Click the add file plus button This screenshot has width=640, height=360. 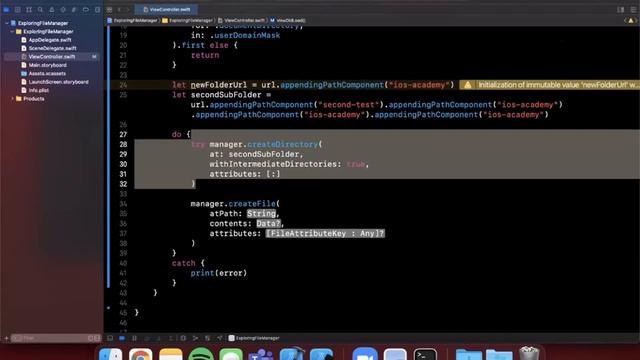pos(6,338)
